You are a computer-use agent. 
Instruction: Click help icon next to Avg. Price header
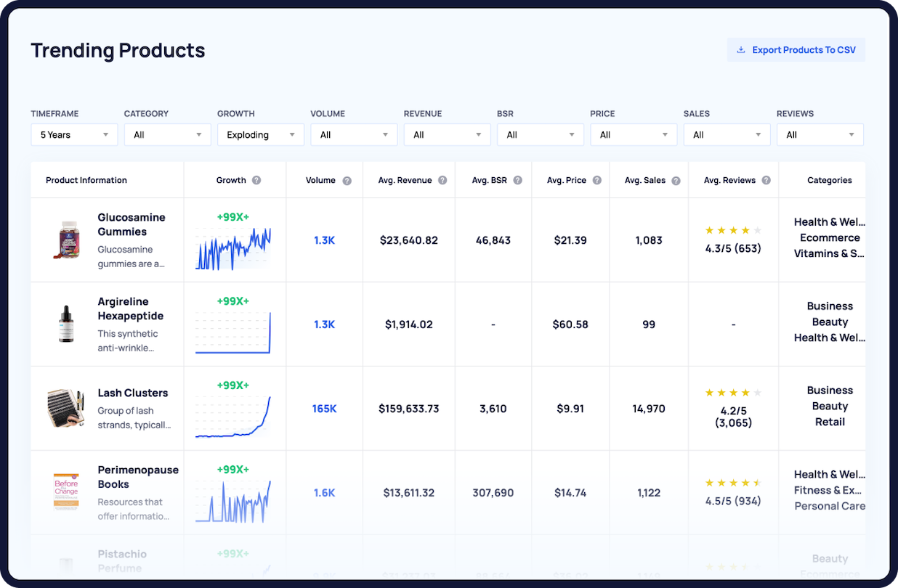click(596, 180)
